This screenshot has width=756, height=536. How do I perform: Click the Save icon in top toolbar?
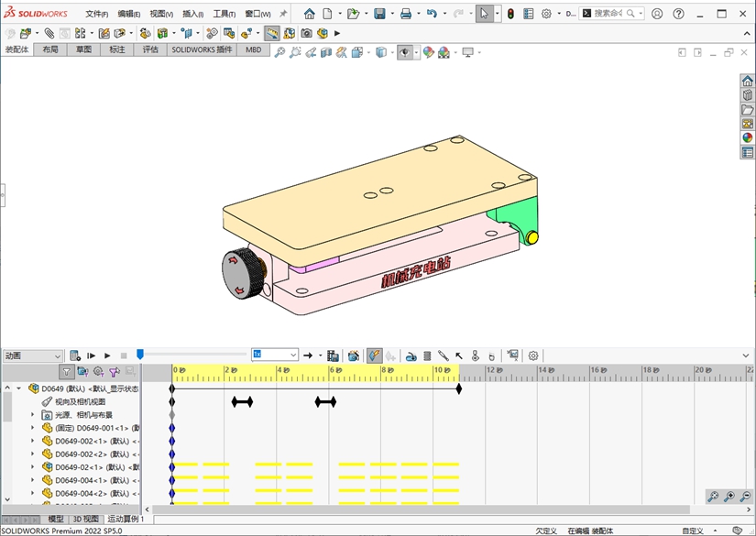click(379, 14)
